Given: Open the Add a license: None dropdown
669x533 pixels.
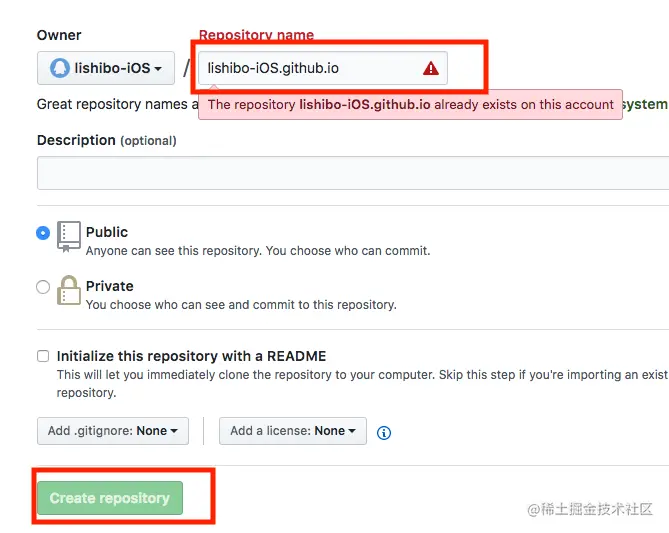Looking at the screenshot, I should coord(293,431).
